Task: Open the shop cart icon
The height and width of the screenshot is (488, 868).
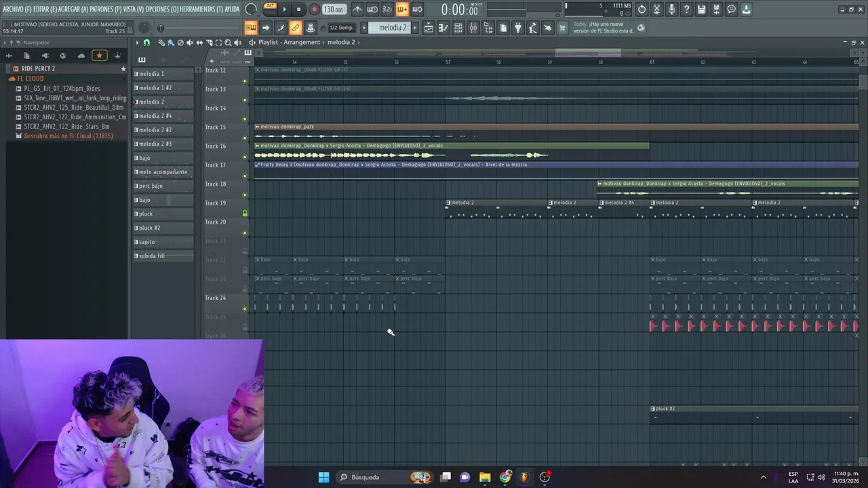Action: pyautogui.click(x=563, y=28)
